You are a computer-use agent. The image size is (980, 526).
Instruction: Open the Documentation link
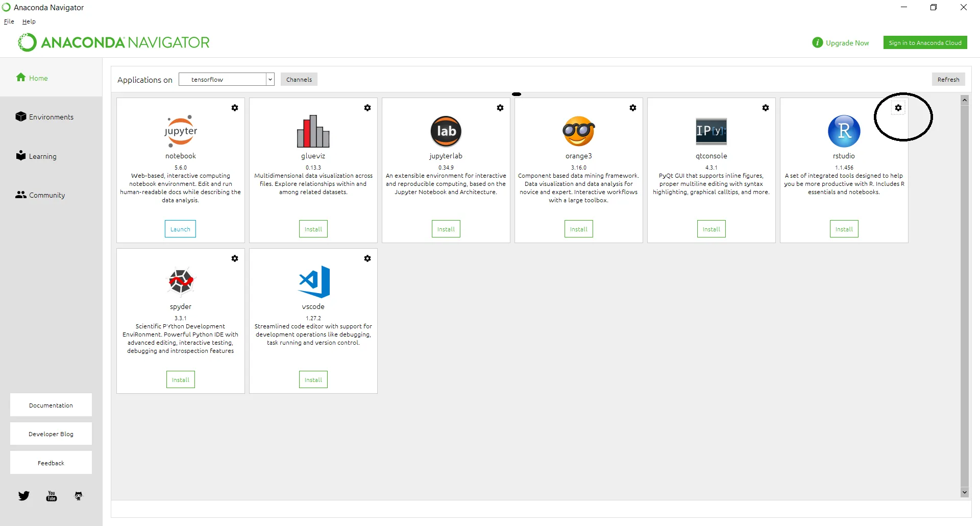pos(51,405)
